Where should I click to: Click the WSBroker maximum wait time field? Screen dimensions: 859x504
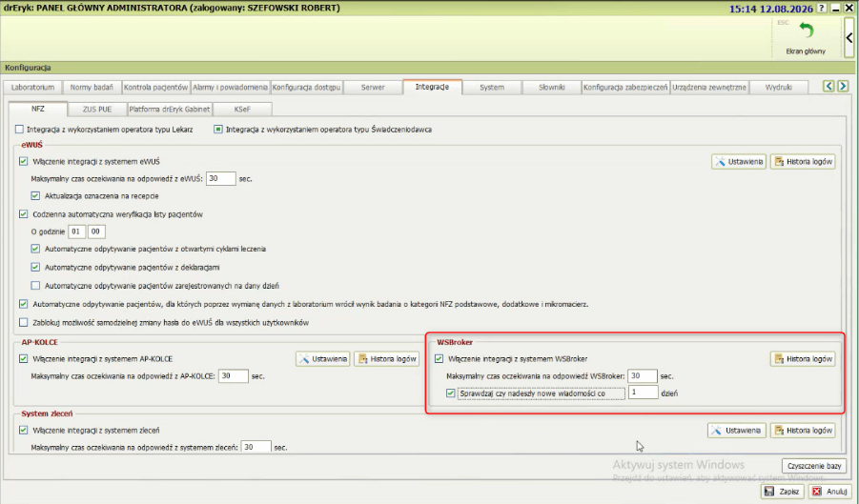[643, 376]
